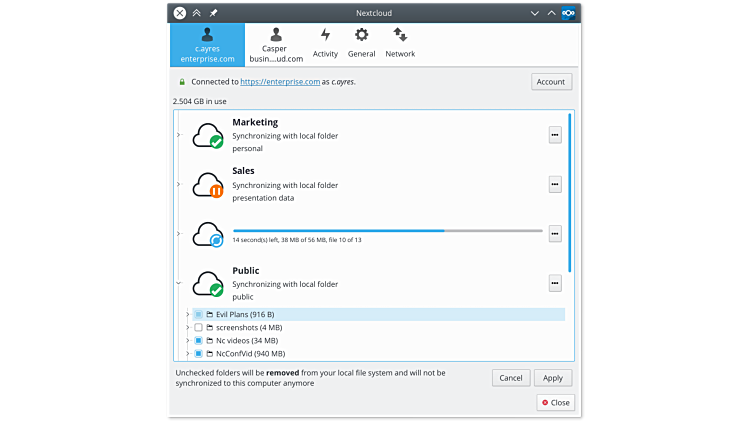Click the pin window icon in title bar
Image resolution: width=752 pixels, height=423 pixels.
coord(213,13)
